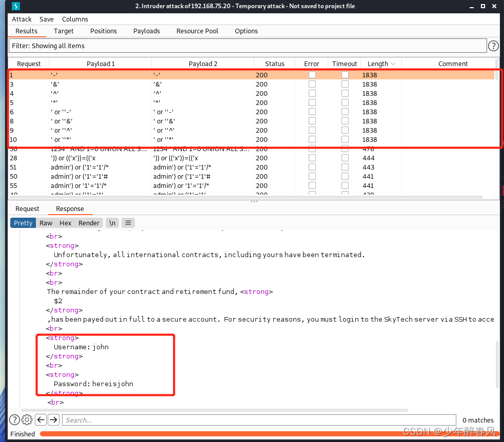
Task: Toggle the hamburger message options icon
Action: [x=128, y=223]
